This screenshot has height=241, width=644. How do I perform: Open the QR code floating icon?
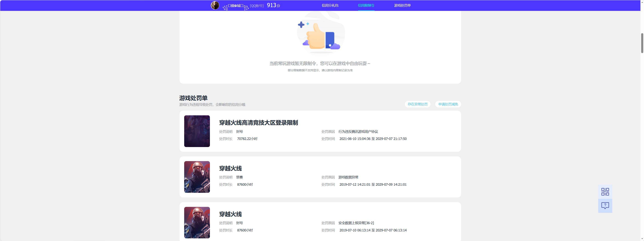(x=605, y=191)
